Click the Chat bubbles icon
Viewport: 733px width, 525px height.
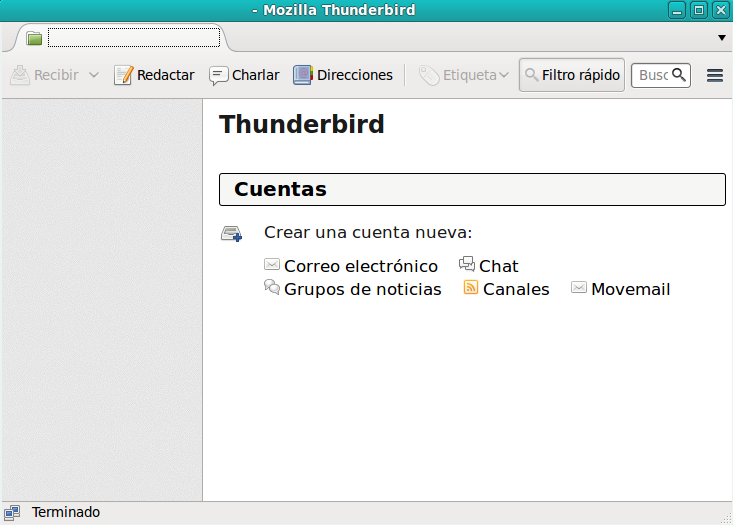click(467, 264)
